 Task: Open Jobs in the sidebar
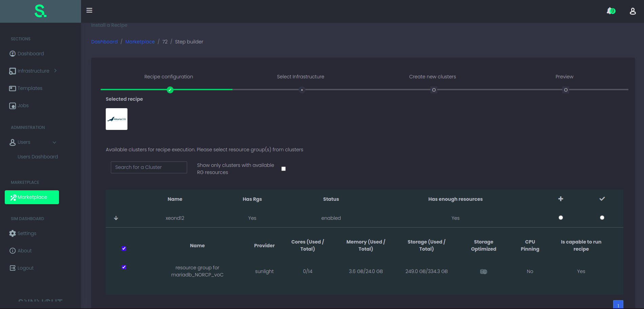coord(23,105)
